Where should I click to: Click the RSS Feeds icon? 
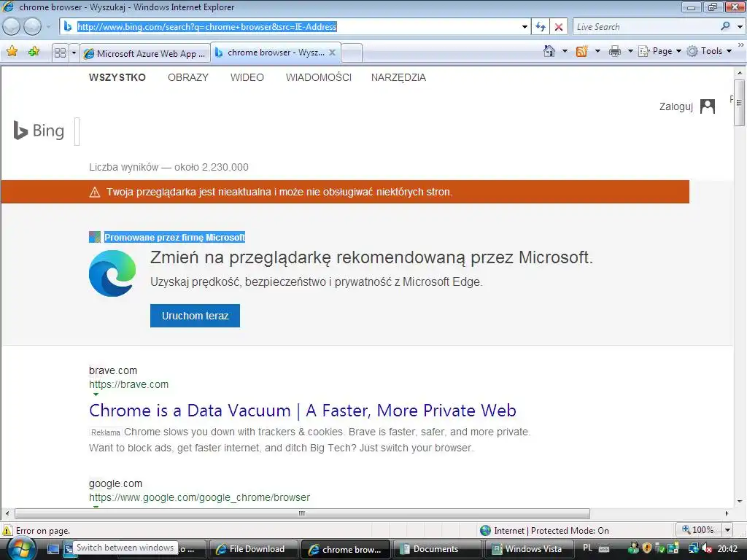(x=581, y=51)
